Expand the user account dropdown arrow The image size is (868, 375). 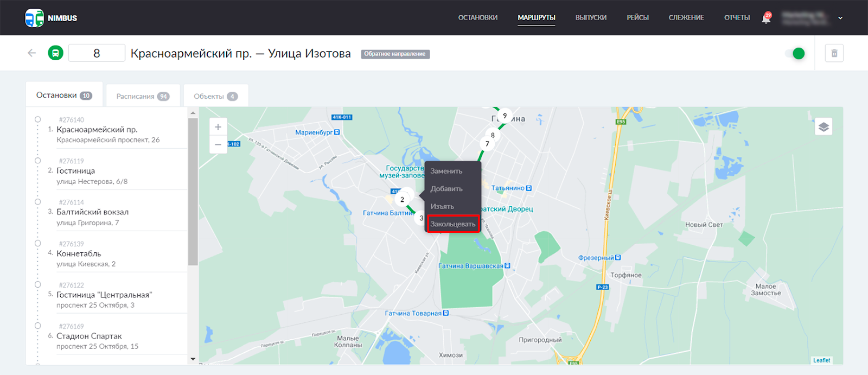tap(840, 18)
